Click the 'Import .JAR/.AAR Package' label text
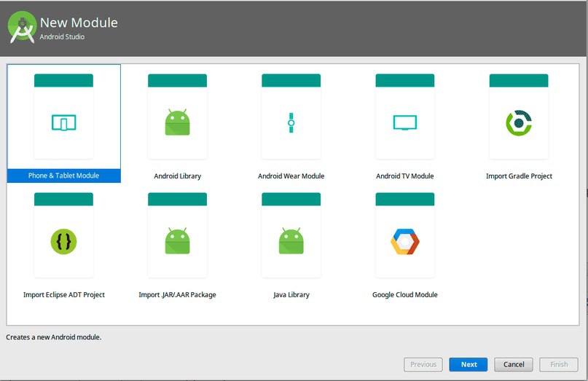Viewport: 588px width, 381px height. [x=177, y=295]
